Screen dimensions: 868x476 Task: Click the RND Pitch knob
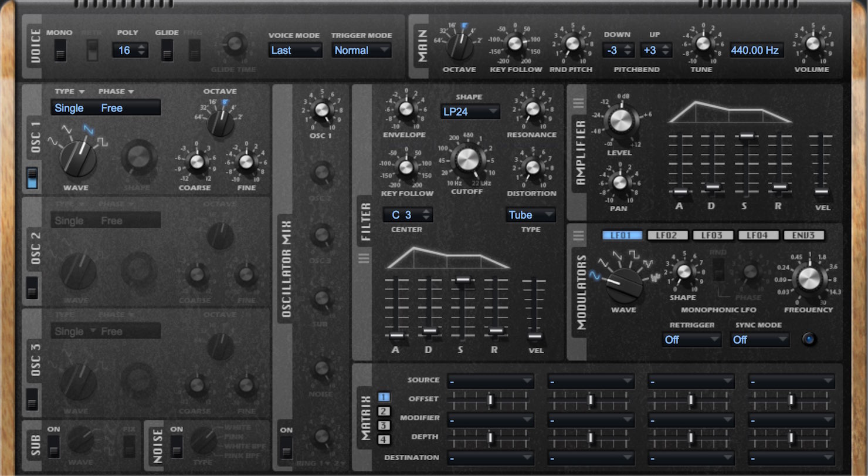(573, 43)
